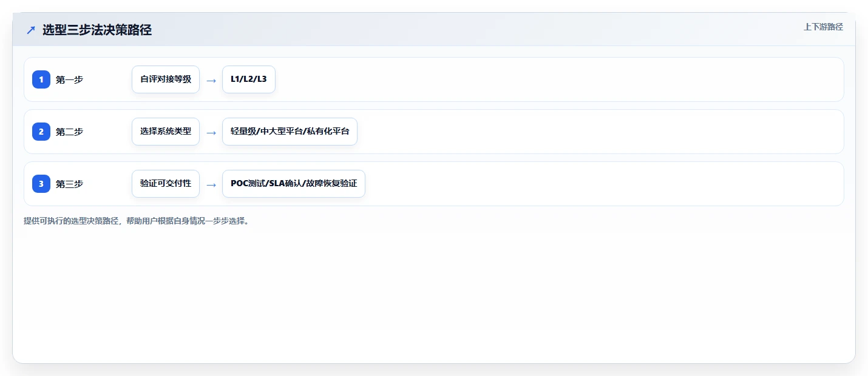Click the L1/L2/L3 box

point(249,79)
